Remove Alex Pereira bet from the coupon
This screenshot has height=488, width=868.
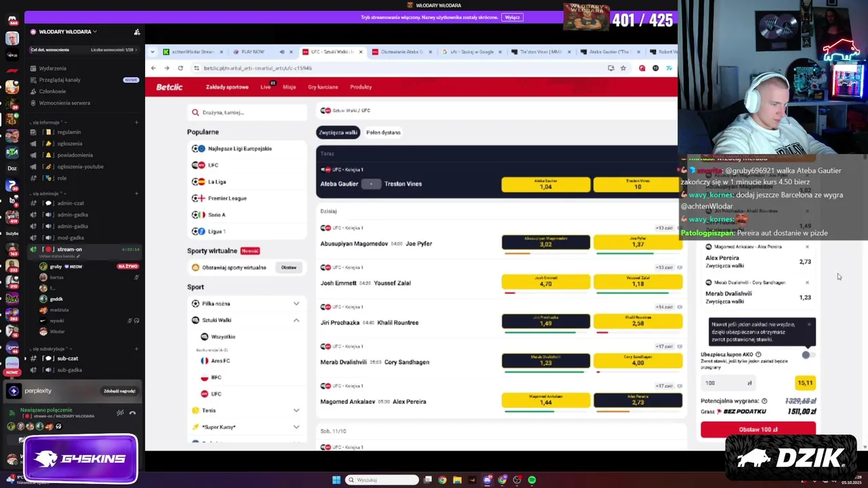807,247
